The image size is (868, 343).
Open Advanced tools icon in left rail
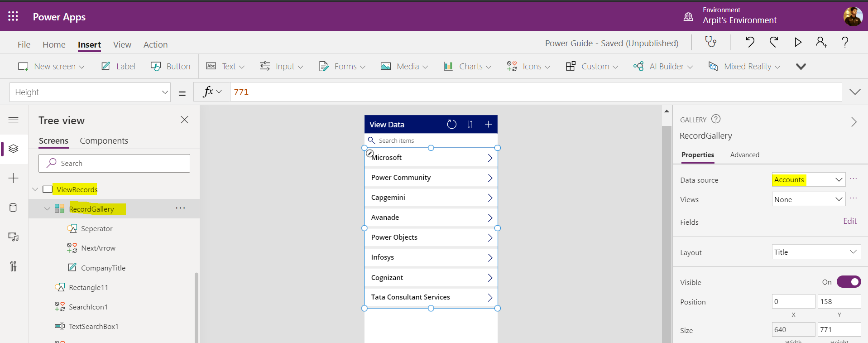coord(14,266)
